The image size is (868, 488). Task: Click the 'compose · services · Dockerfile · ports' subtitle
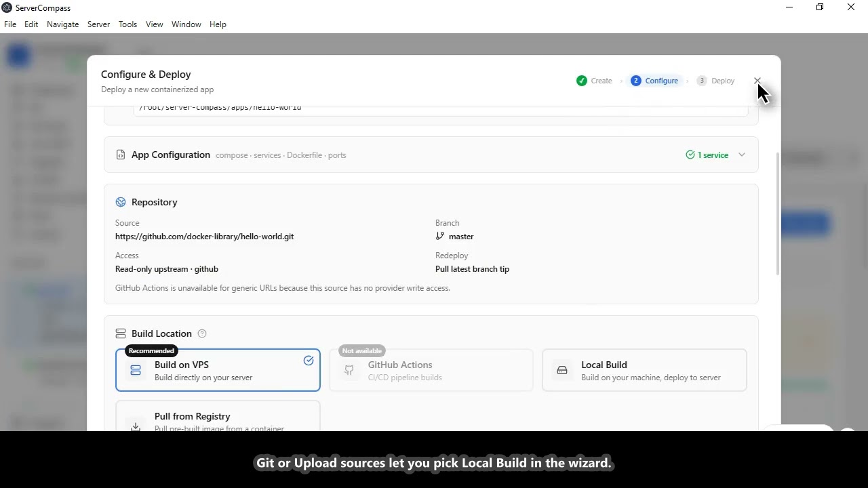pos(281,155)
